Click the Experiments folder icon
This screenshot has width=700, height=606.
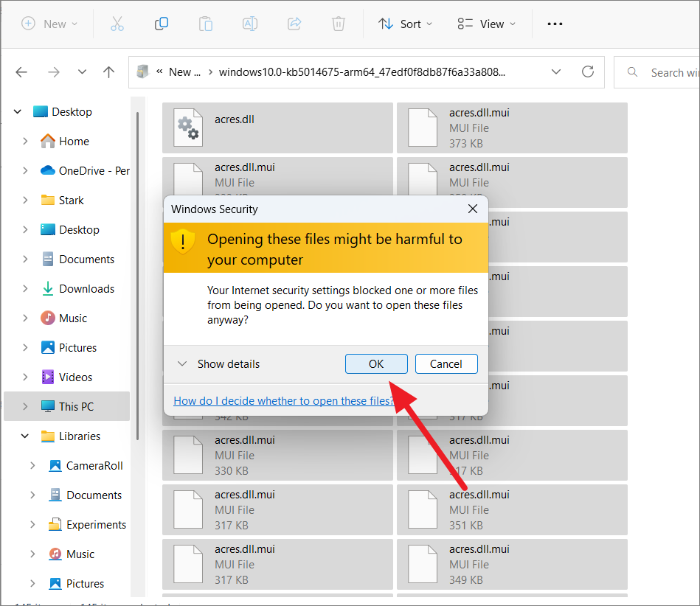click(x=55, y=524)
